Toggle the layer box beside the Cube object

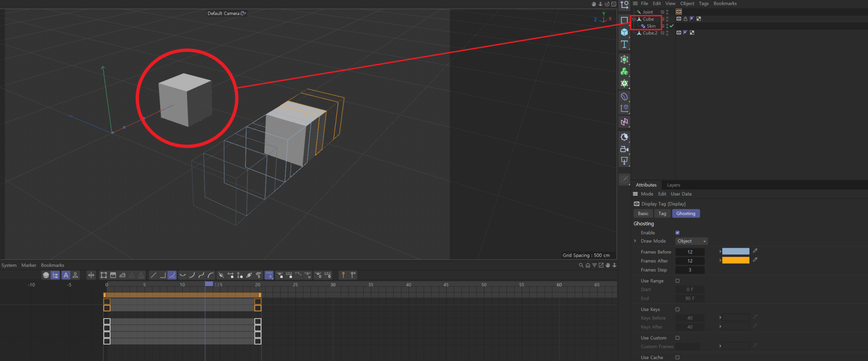coord(662,19)
